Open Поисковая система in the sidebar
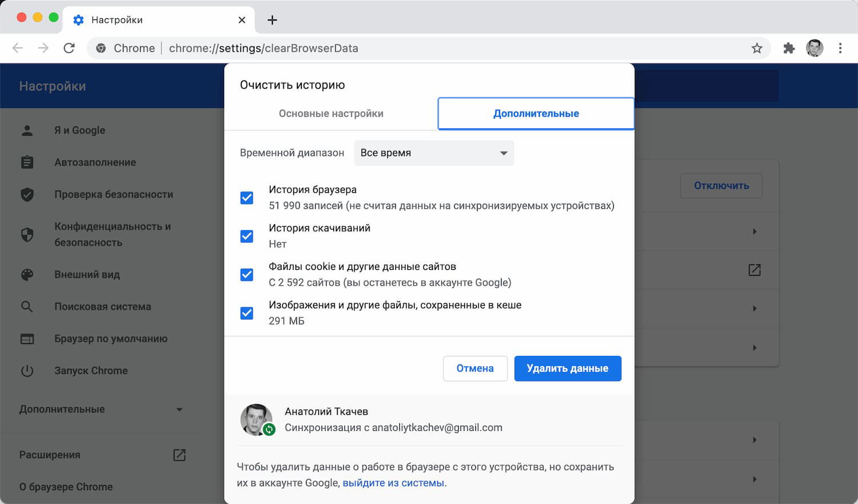This screenshot has width=858, height=504. [103, 307]
